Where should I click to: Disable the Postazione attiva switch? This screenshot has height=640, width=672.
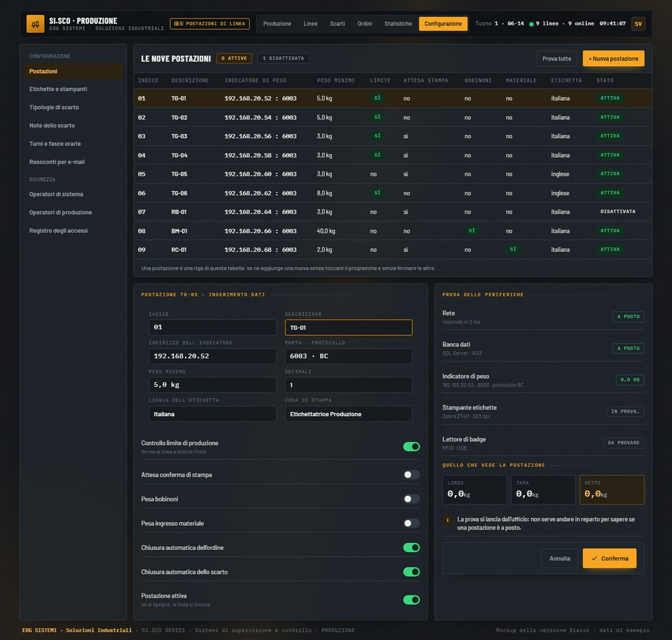point(412,600)
